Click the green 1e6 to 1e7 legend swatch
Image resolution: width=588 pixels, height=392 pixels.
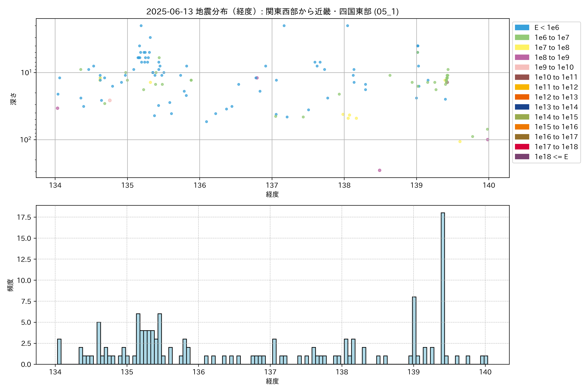point(522,38)
